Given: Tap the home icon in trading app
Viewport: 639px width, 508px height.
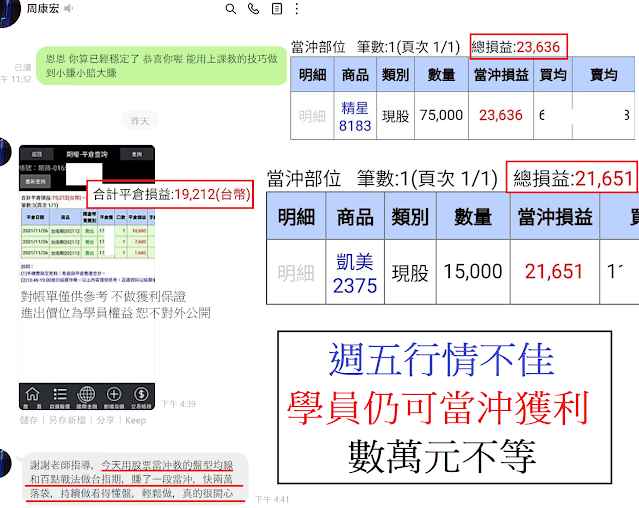Looking at the screenshot, I should tap(32, 396).
